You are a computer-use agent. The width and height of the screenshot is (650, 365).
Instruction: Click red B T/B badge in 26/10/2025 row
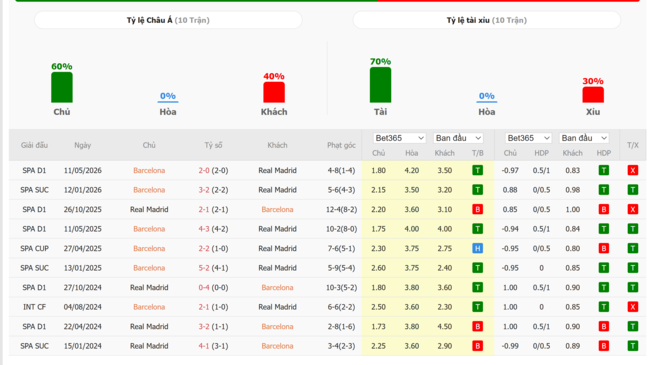pos(478,209)
